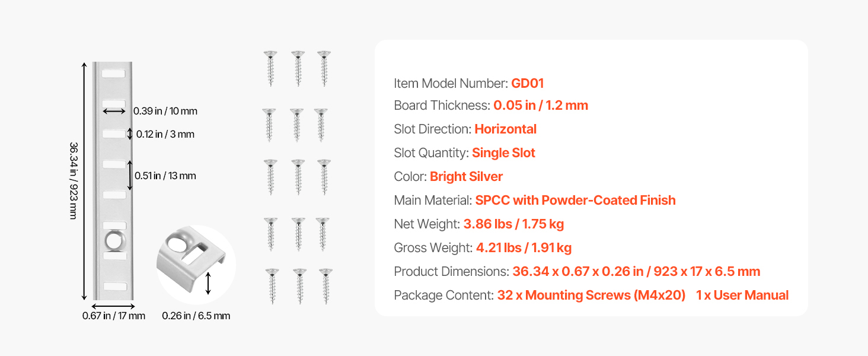Click the 0.26 in / 6.5 mm label
Viewport: 868px width, 356px height.
point(196,316)
